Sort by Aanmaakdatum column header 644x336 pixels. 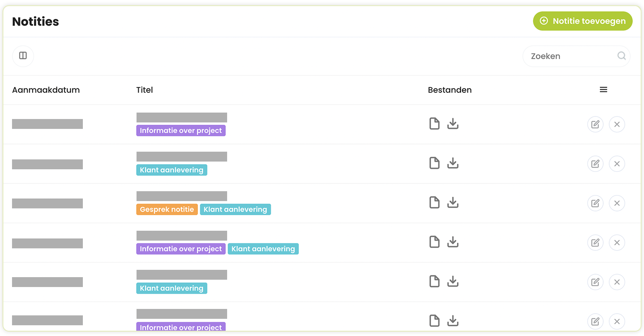point(46,90)
